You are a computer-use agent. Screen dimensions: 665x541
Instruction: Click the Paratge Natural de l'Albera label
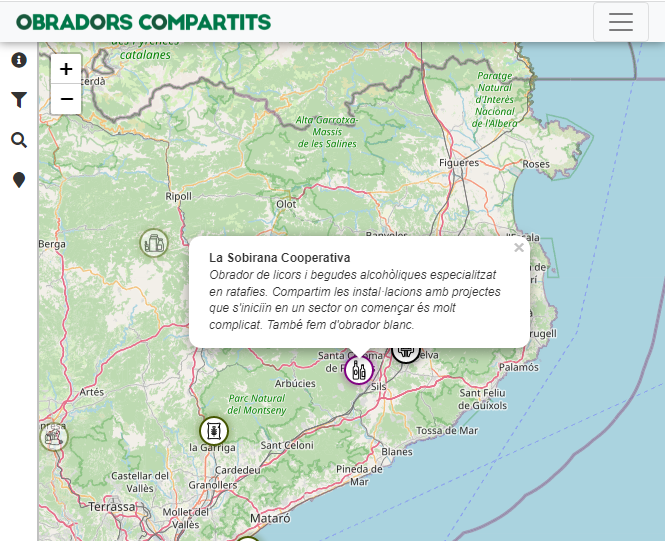[495, 100]
